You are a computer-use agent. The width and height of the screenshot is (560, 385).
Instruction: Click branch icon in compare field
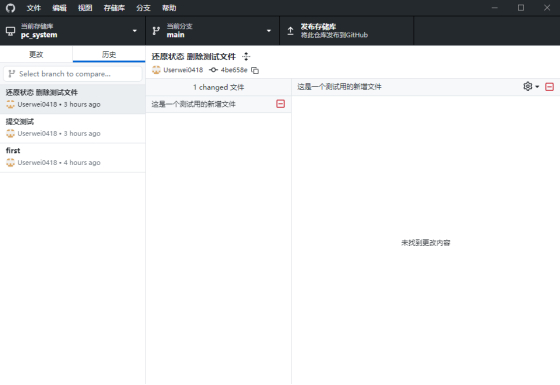point(12,74)
